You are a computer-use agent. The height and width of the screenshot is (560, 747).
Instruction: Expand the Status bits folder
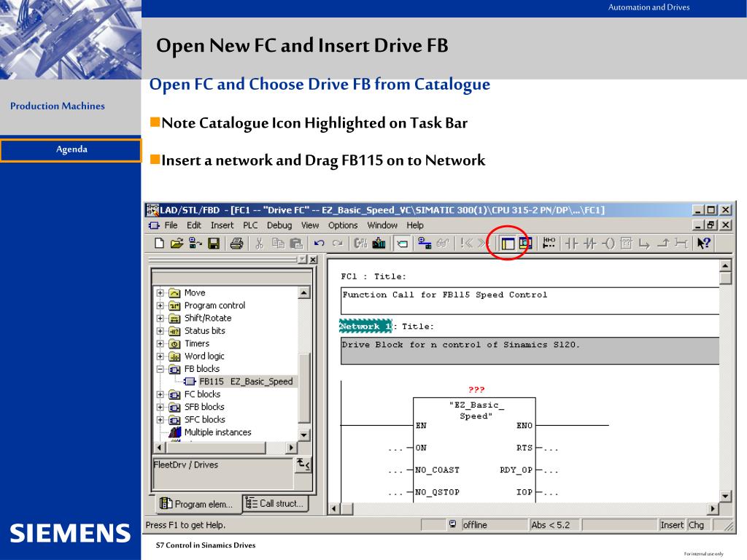pyautogui.click(x=160, y=331)
